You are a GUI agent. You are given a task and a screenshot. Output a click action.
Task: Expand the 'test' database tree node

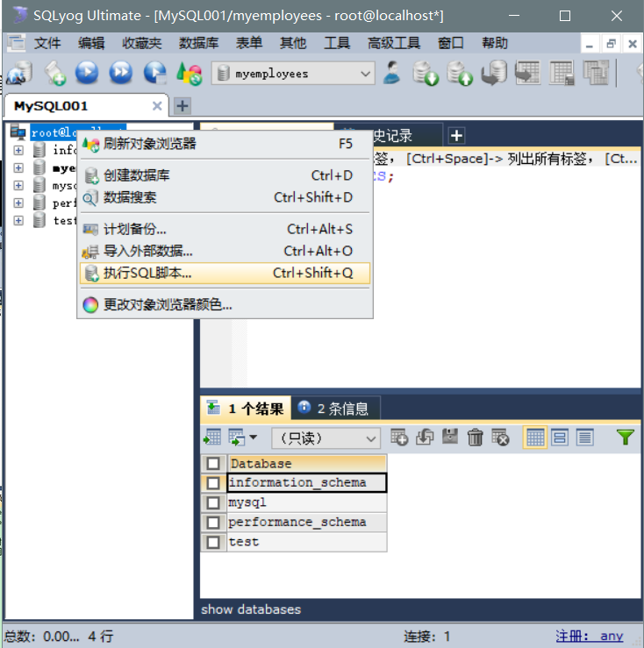18,220
